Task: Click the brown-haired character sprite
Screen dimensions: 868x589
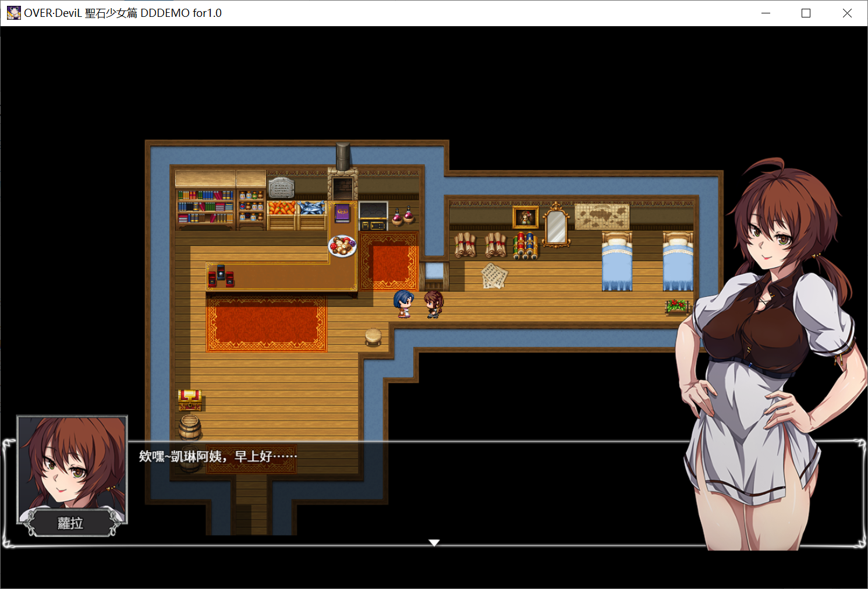Action: pyautogui.click(x=433, y=304)
